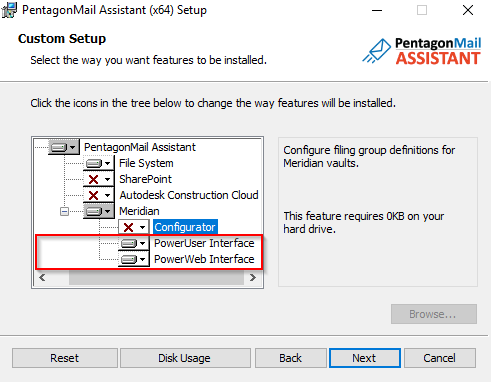The width and height of the screenshot is (491, 382).
Task: Select Autodesk Construction Cloud feature label
Action: coord(189,195)
